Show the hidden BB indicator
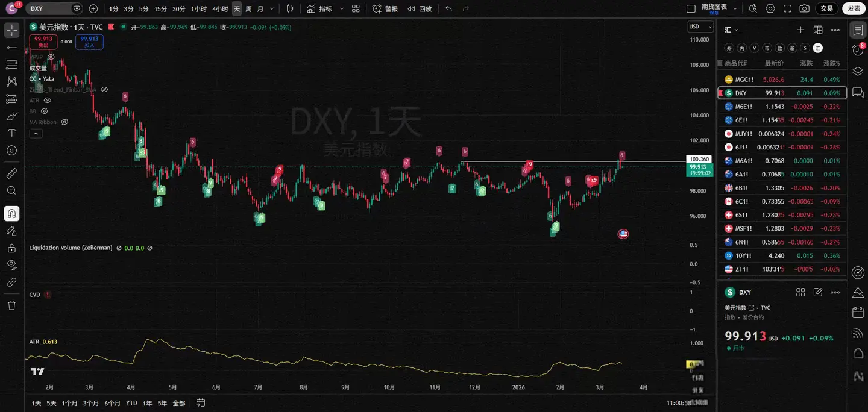 point(44,111)
